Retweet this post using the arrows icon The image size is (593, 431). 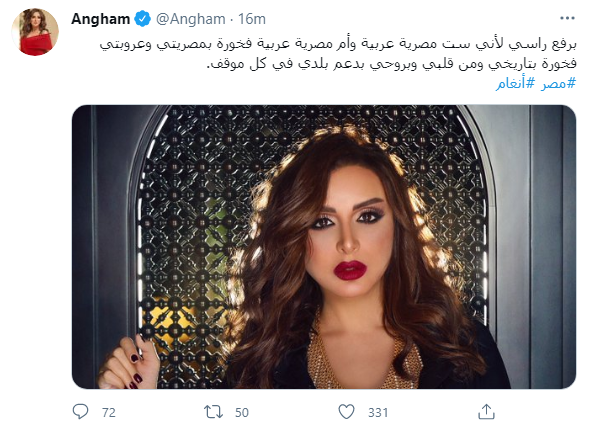click(x=213, y=412)
